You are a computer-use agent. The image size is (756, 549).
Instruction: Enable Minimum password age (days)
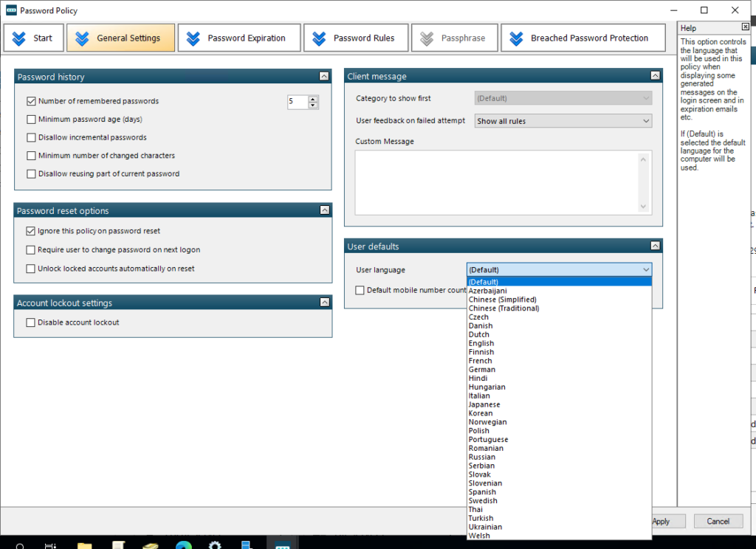pos(31,120)
